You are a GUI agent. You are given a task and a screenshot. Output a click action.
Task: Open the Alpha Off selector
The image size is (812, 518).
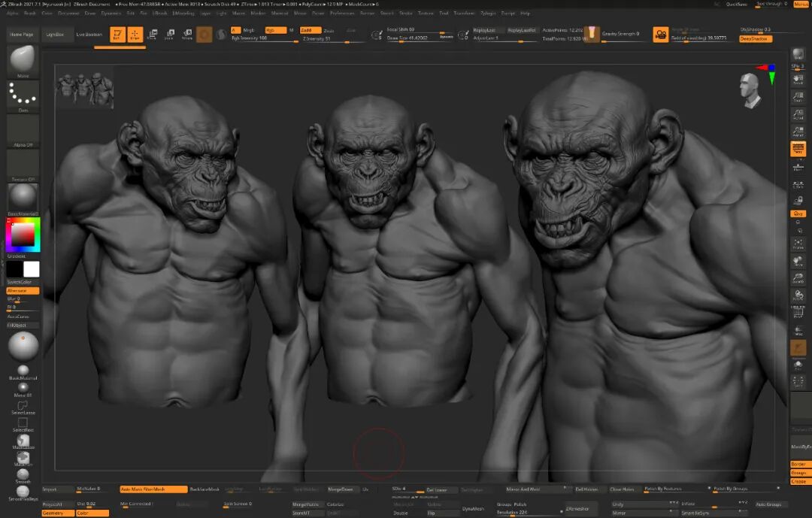[23, 130]
